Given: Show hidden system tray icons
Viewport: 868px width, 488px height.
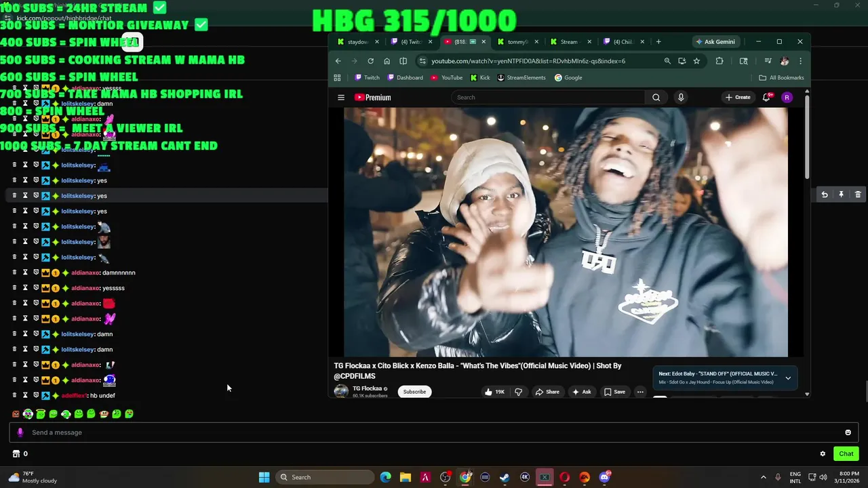Looking at the screenshot, I should click(x=763, y=477).
